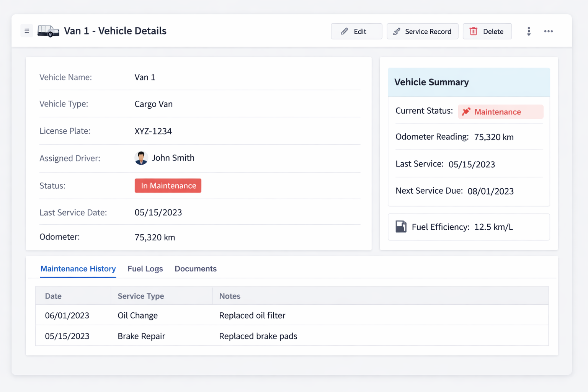588x392 pixels.
Task: Open the hamburger sidebar menu
Action: 26,31
